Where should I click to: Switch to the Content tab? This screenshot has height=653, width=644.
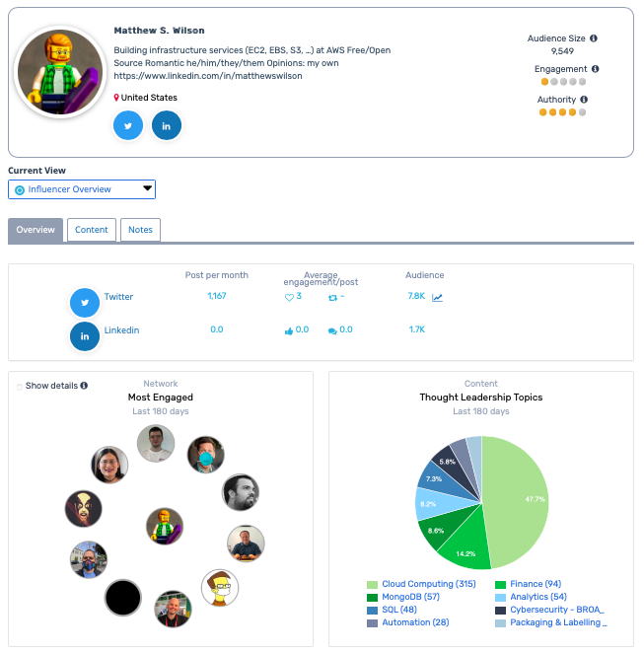click(92, 230)
